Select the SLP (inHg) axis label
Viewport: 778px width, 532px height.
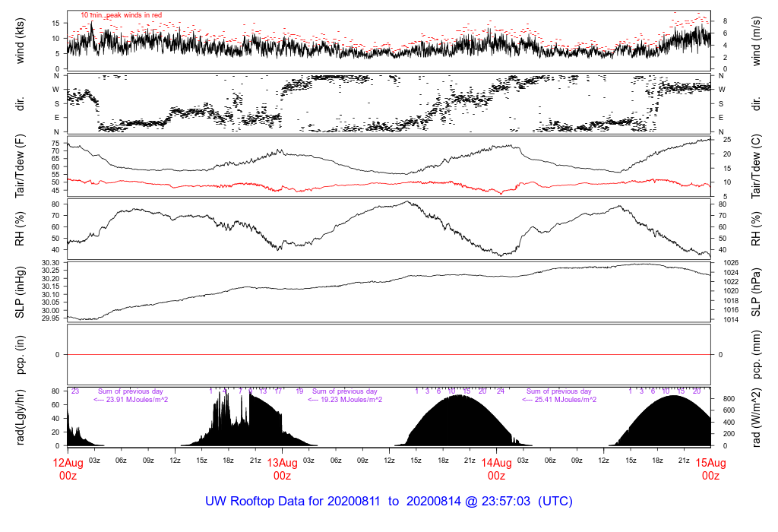(21, 292)
